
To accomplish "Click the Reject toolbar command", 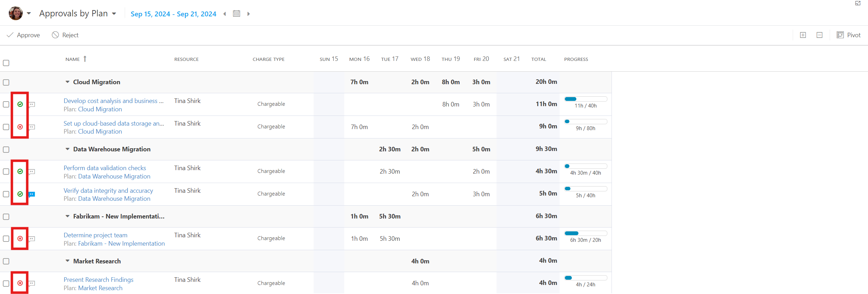I will coord(65,35).
